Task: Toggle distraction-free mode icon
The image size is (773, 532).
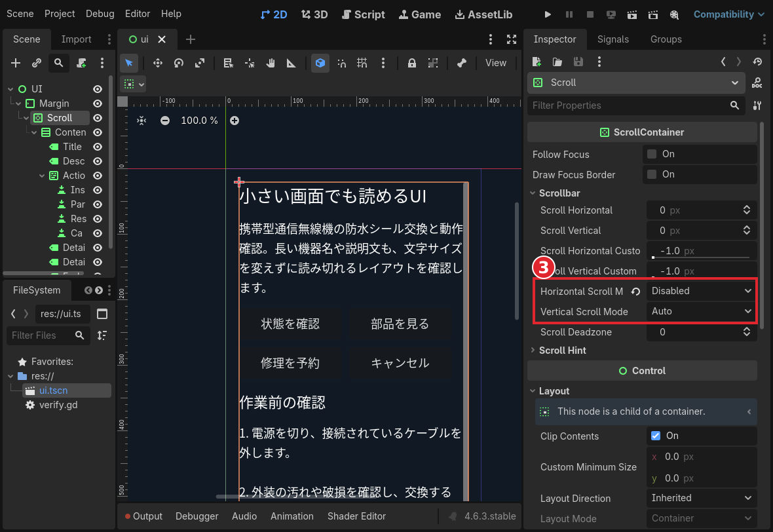Action: tap(512, 39)
